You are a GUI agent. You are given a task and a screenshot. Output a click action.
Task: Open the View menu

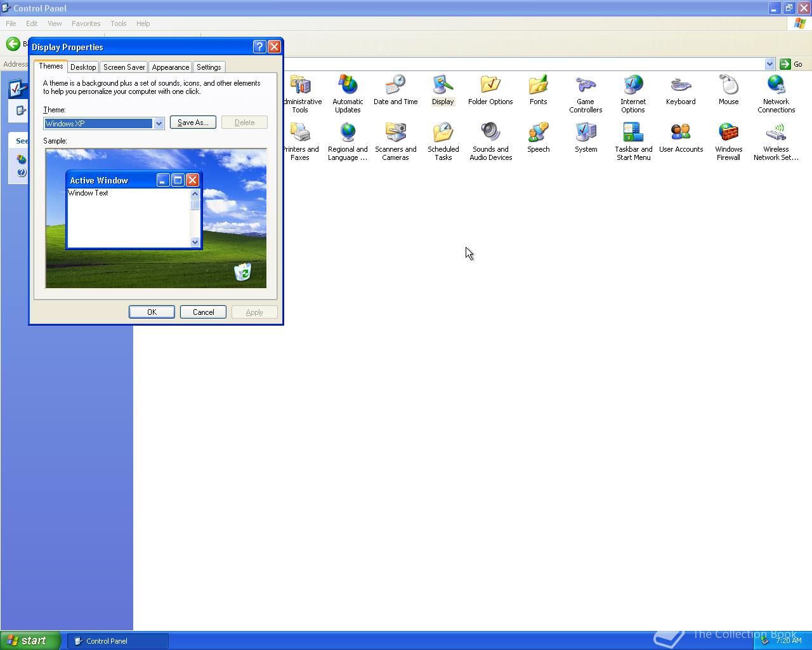coord(55,23)
